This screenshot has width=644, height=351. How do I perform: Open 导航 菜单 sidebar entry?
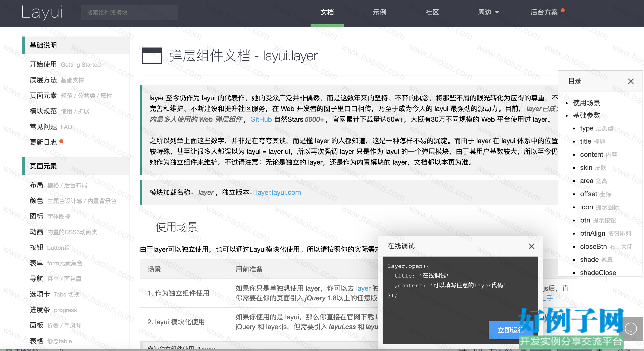click(55, 278)
